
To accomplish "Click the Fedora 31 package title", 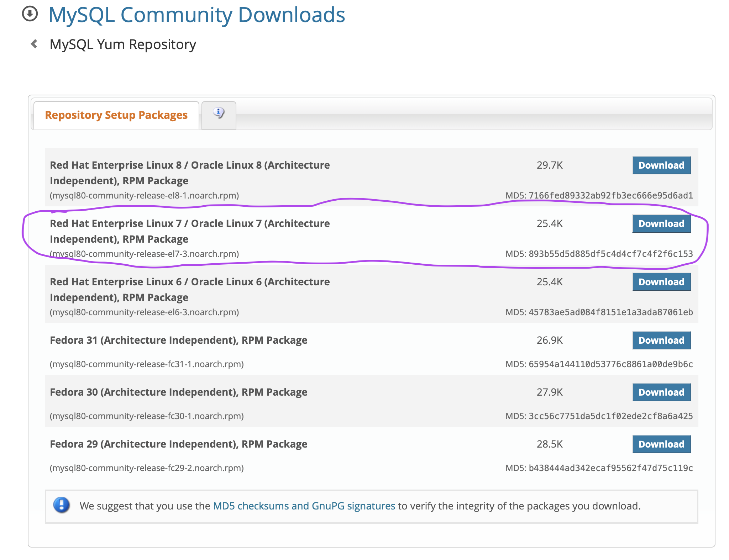I will pyautogui.click(x=178, y=340).
